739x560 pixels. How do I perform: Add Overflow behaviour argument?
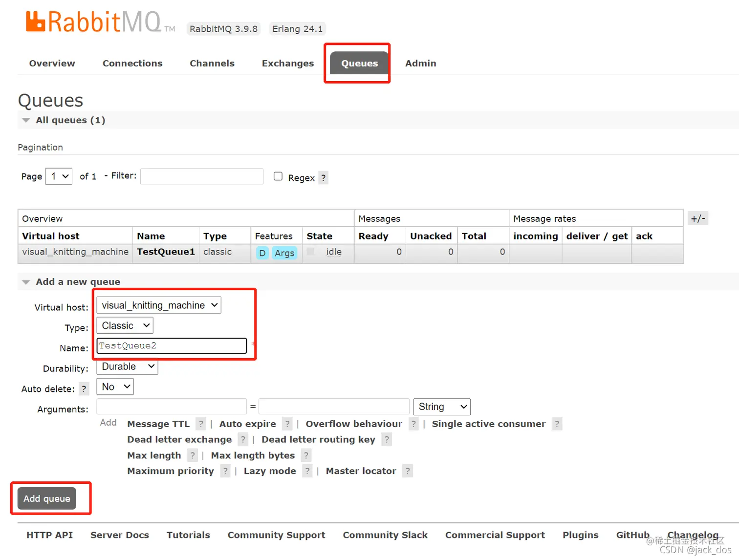[x=354, y=424]
